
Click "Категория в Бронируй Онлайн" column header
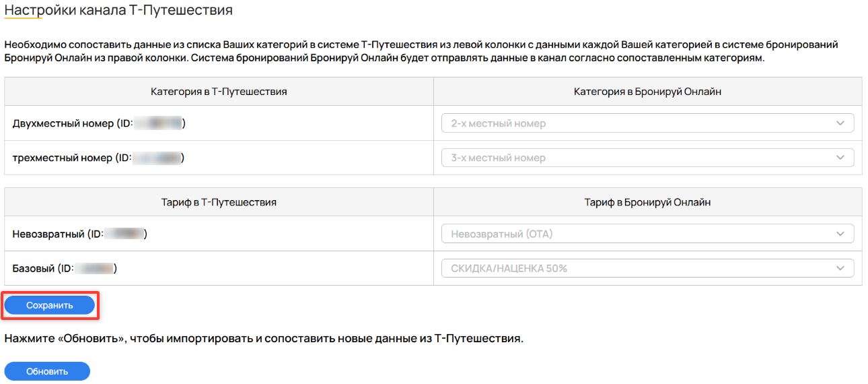coord(647,92)
